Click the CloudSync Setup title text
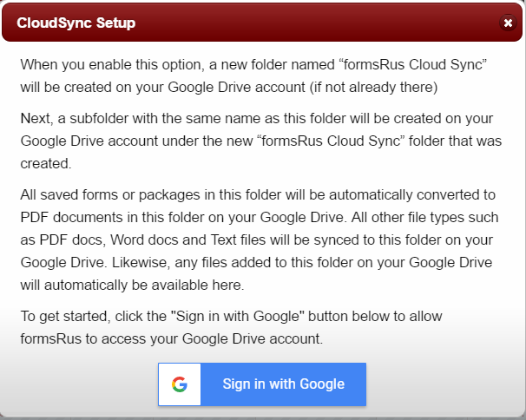The width and height of the screenshot is (526, 420). 76,23
